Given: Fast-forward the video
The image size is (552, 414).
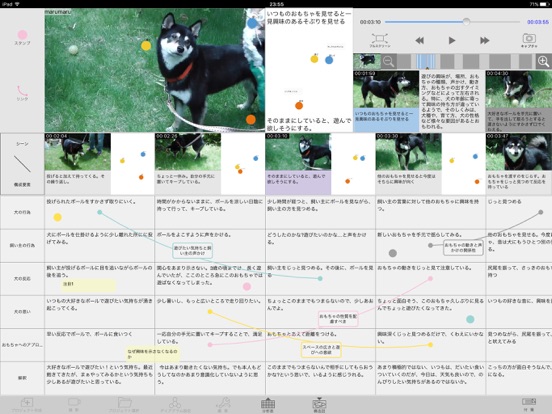Looking at the screenshot, I should pyautogui.click(x=485, y=40).
